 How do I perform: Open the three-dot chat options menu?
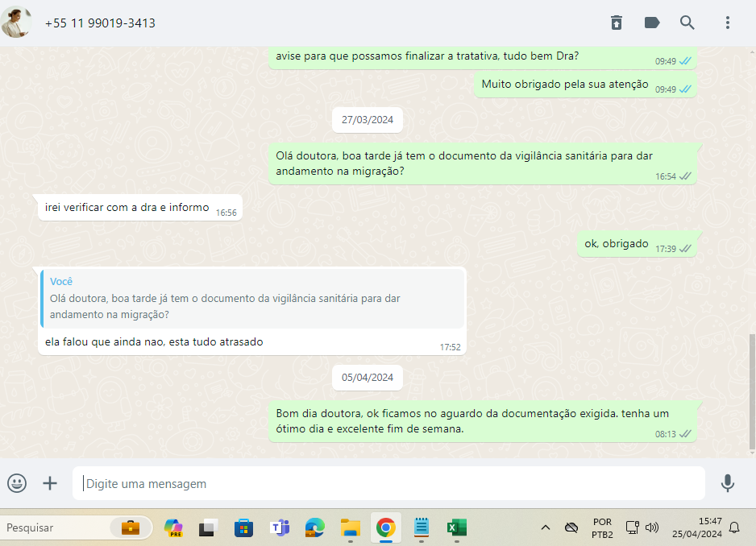pyautogui.click(x=728, y=23)
